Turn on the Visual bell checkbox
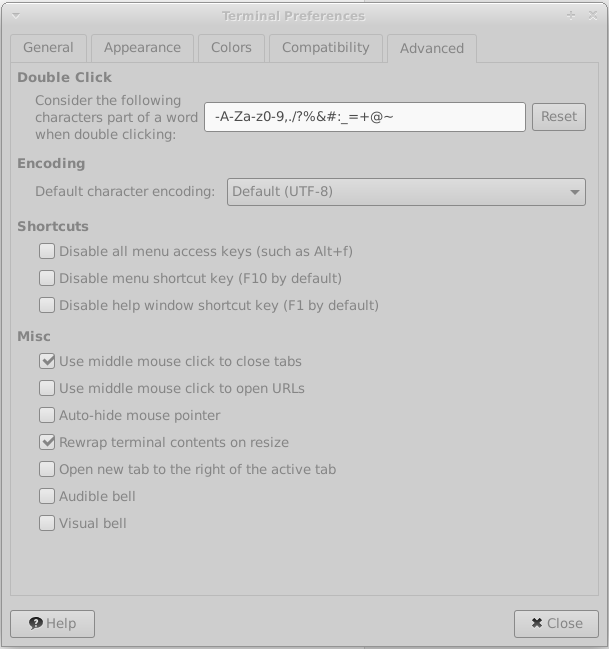The height and width of the screenshot is (649, 609). coord(47,523)
